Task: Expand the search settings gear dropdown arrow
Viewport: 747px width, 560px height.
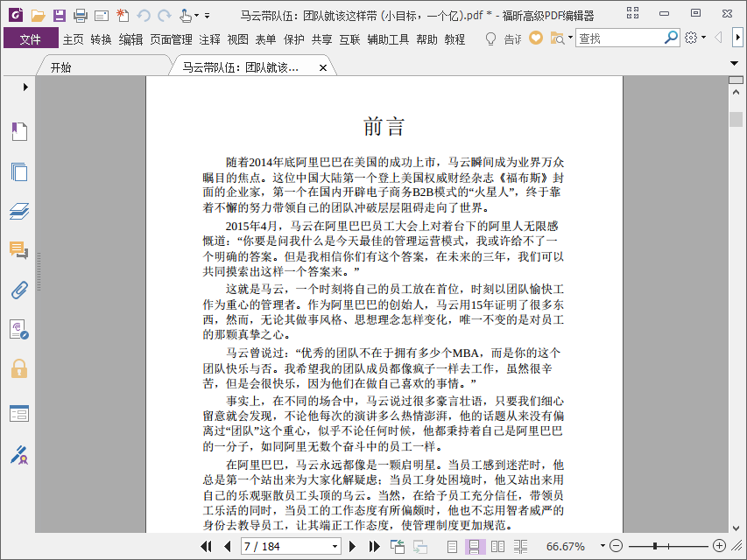Action: [x=703, y=38]
